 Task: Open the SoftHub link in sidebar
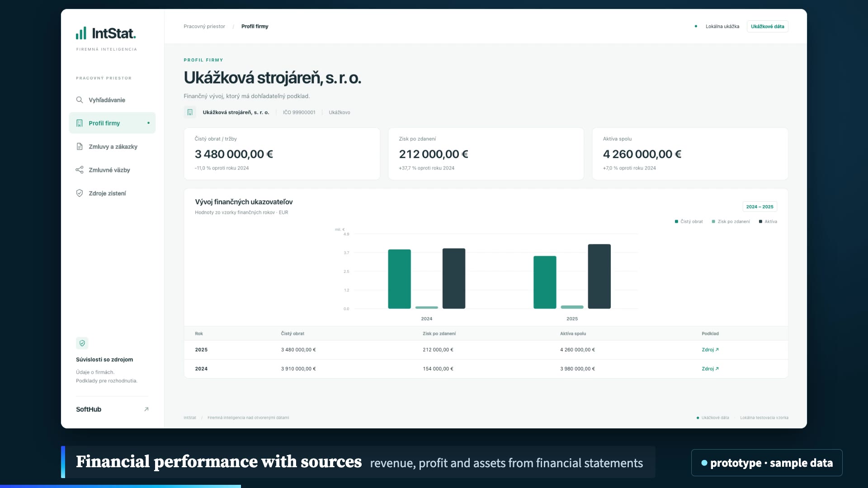pyautogui.click(x=112, y=409)
